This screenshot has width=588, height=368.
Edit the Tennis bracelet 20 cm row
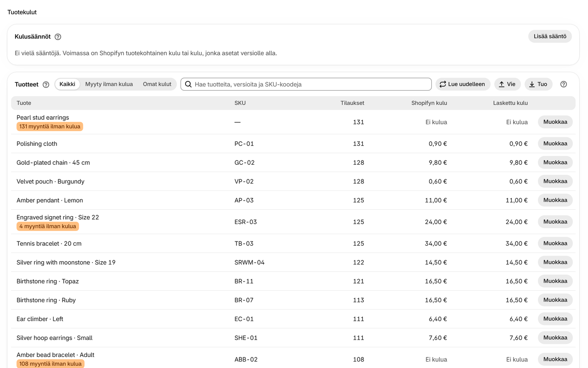coord(555,243)
